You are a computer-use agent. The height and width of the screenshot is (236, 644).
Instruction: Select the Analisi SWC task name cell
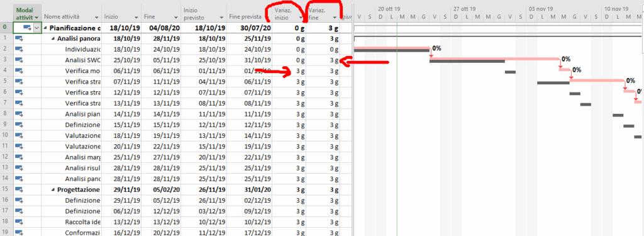click(72, 60)
